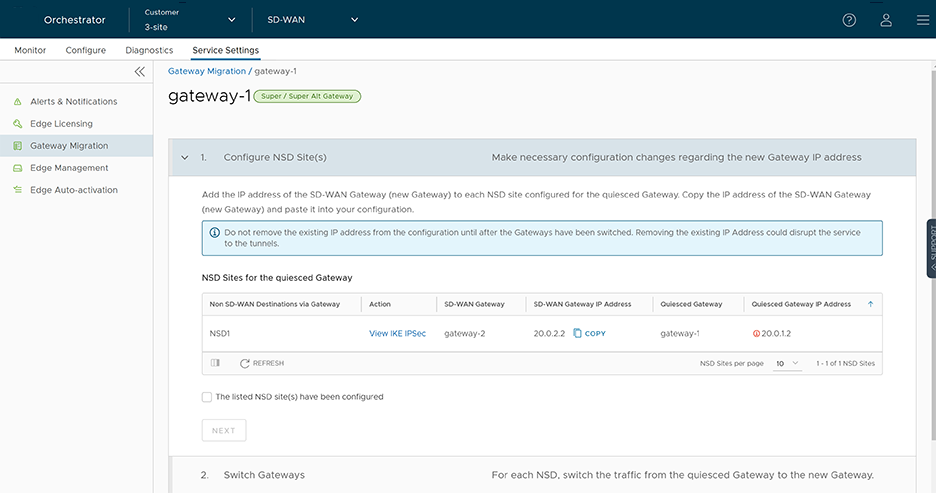Open the help question mark icon

pyautogui.click(x=849, y=20)
